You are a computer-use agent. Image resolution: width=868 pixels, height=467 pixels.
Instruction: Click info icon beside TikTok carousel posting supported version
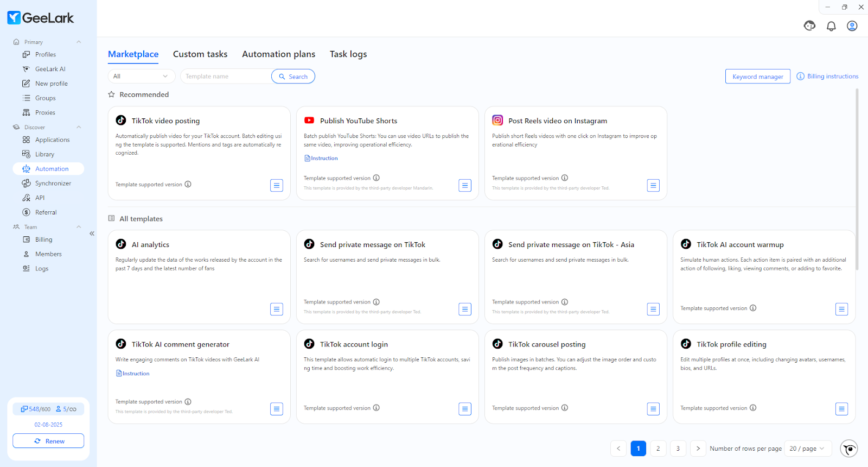coord(564,408)
